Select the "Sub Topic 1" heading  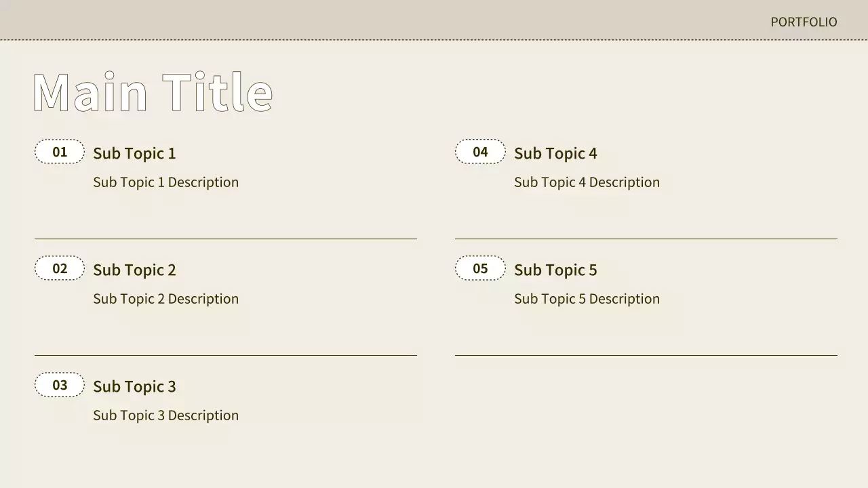134,154
